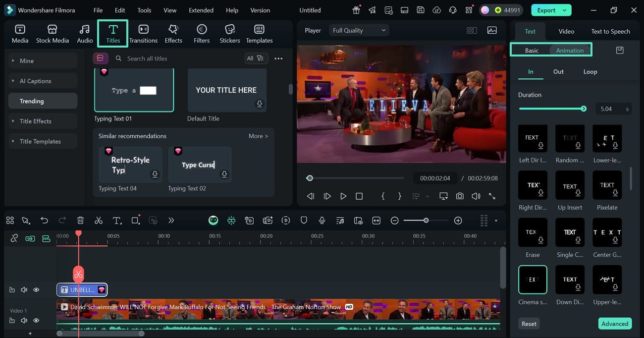Mute the title track speaker

[x=24, y=290]
